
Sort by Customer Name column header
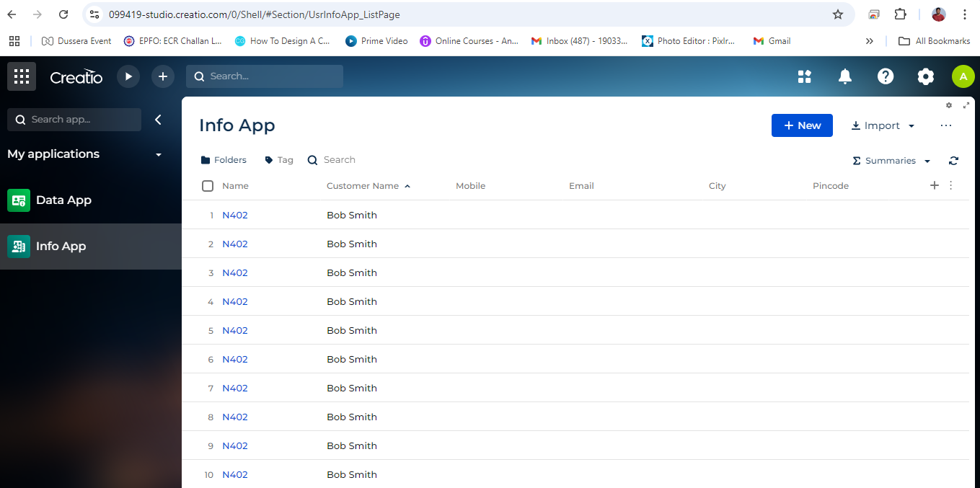pyautogui.click(x=363, y=186)
